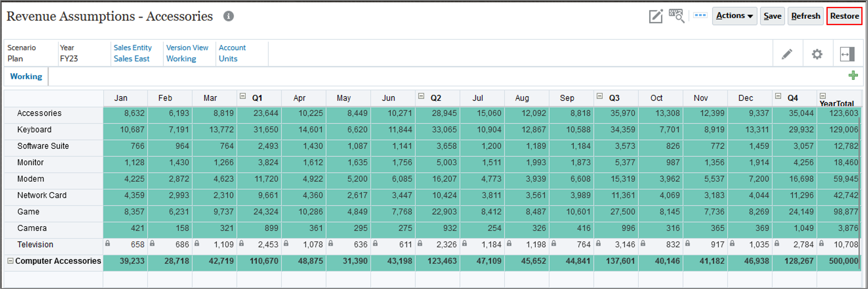Click the blue ellipsis more-options icon

coord(700,15)
